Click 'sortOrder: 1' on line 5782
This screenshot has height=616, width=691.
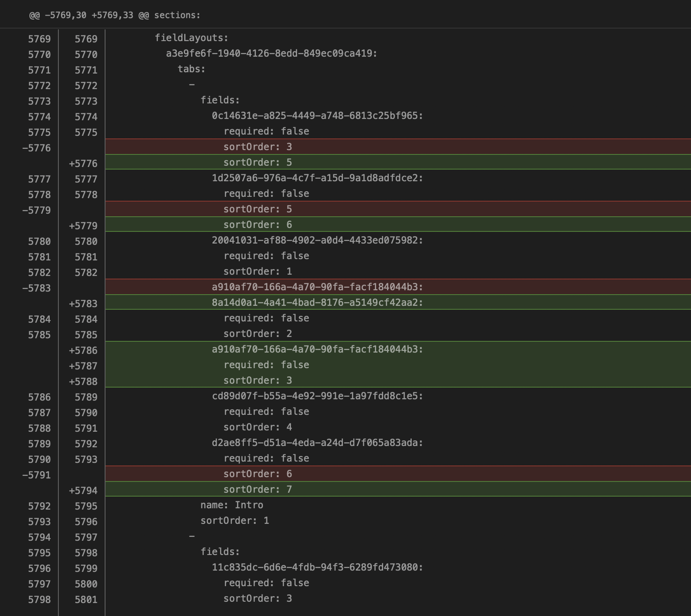coord(258,272)
